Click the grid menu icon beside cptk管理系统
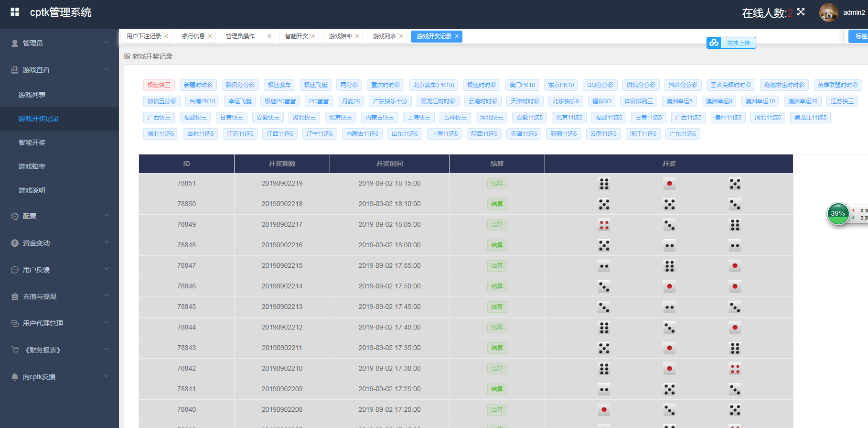The image size is (868, 428). pos(15,12)
